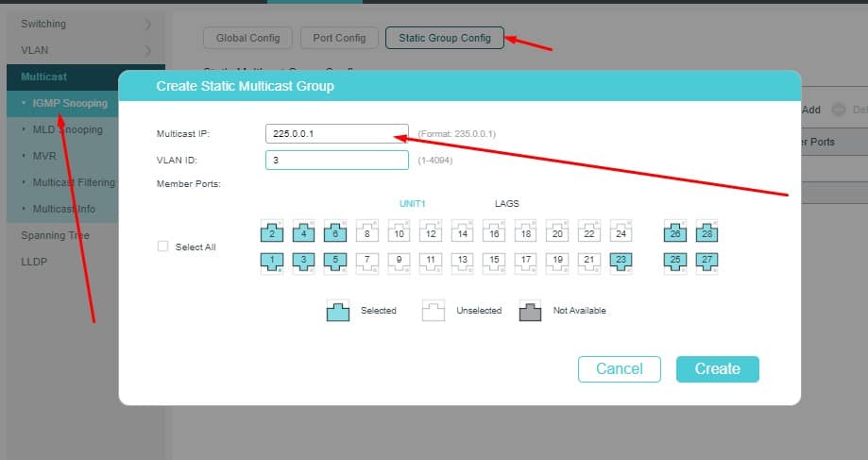Screen dimensions: 868x460
Task: Select member port 16
Action: [494, 231]
